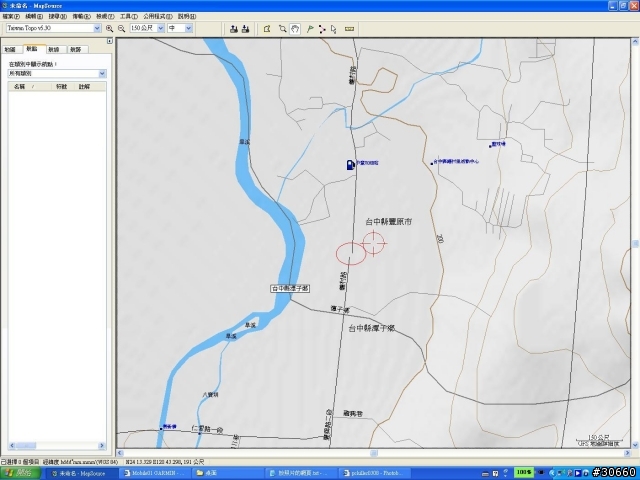Click the zoom in magnifier icon

tap(109, 29)
